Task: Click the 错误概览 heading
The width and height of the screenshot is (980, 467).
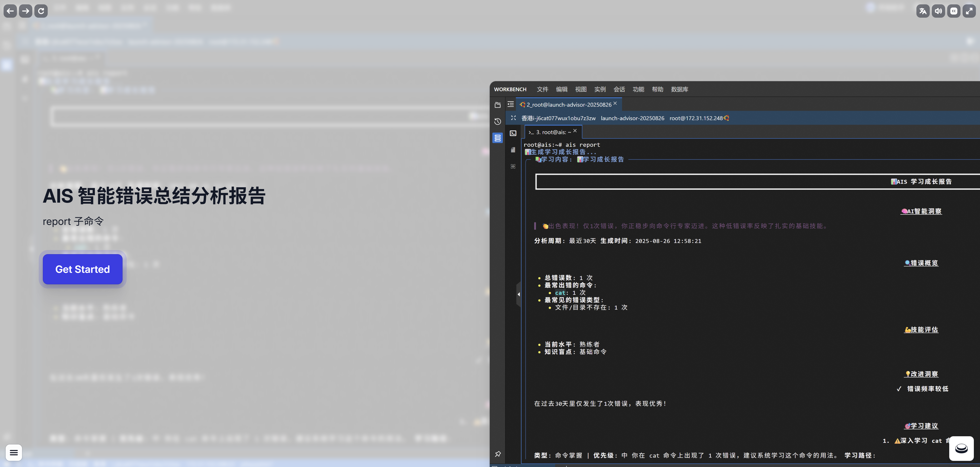Action: point(921,263)
